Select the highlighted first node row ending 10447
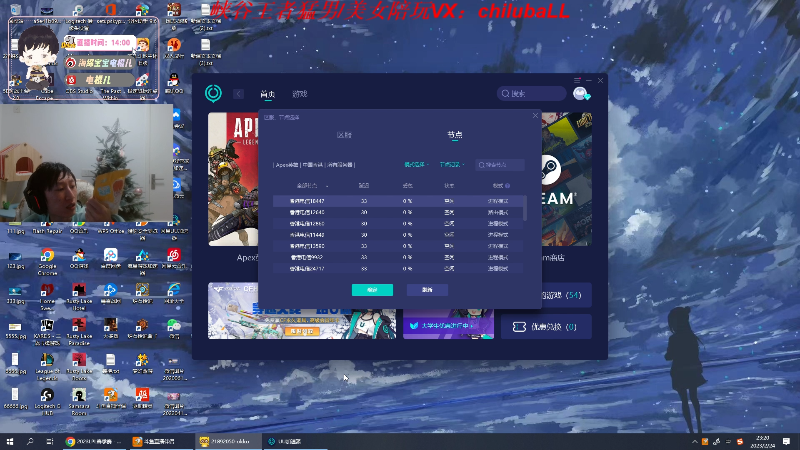 tap(398, 201)
